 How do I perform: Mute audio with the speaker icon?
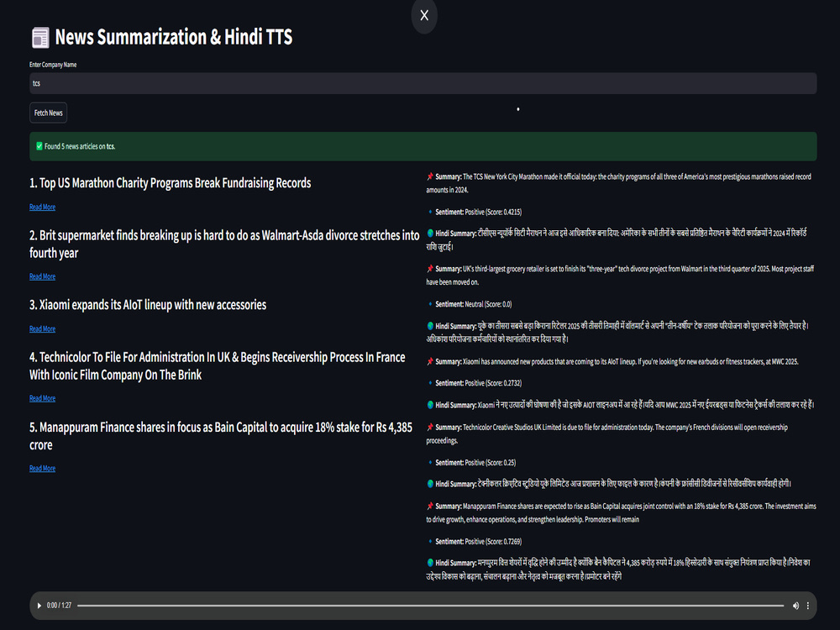coord(795,606)
